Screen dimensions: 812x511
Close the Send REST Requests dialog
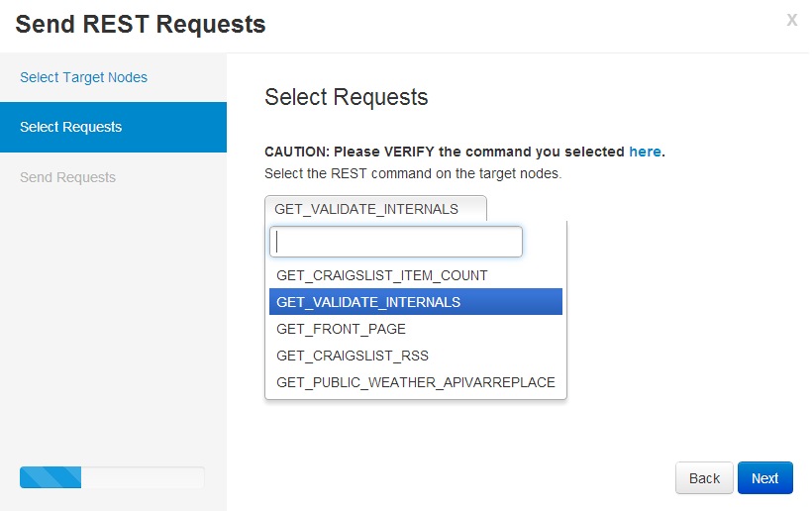(x=791, y=20)
